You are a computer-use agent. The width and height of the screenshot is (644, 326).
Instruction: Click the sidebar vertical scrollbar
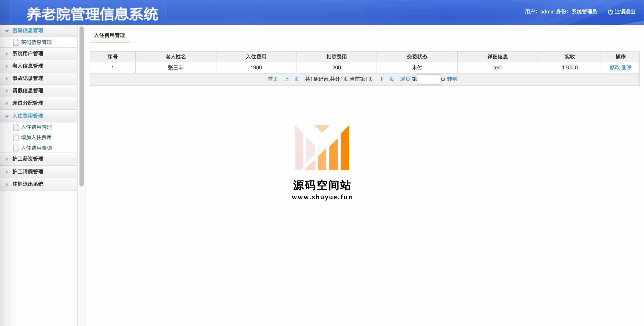82,106
